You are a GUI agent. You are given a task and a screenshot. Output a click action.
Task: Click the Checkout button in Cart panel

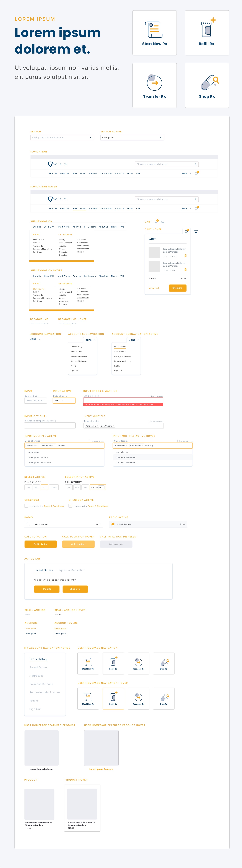[x=177, y=288]
